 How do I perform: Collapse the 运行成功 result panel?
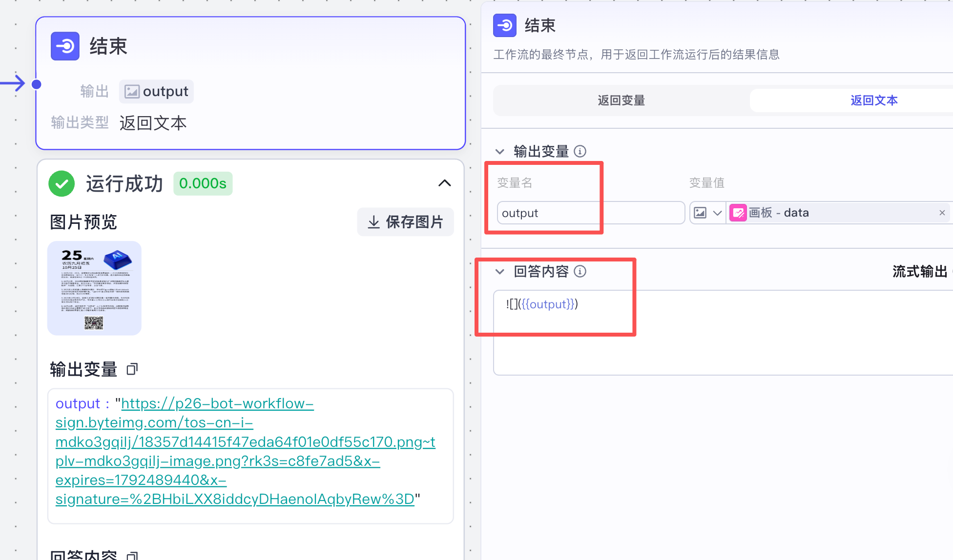click(445, 183)
